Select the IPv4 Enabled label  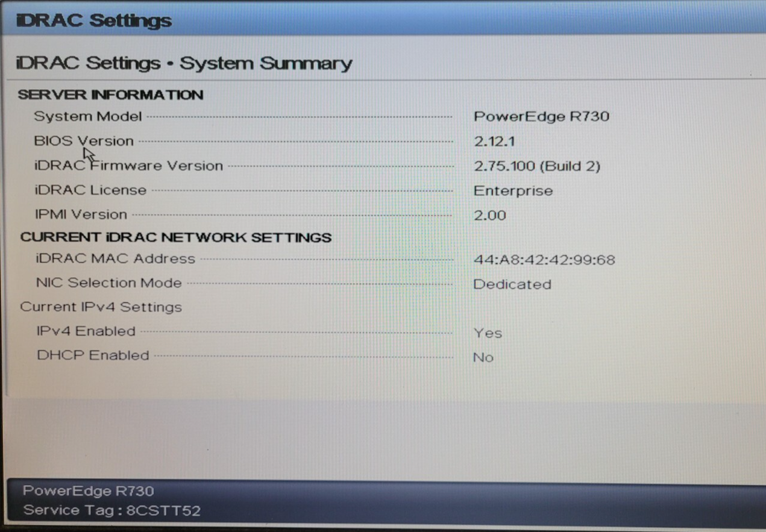(x=86, y=331)
